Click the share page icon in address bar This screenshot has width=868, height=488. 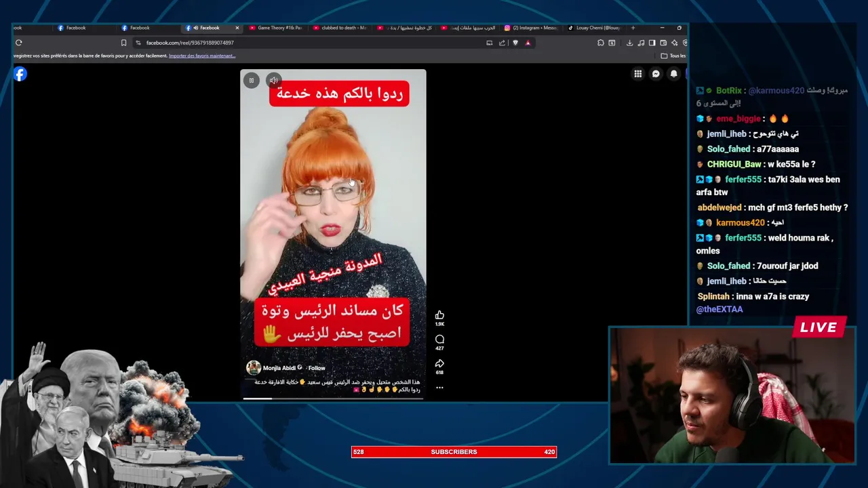(502, 43)
